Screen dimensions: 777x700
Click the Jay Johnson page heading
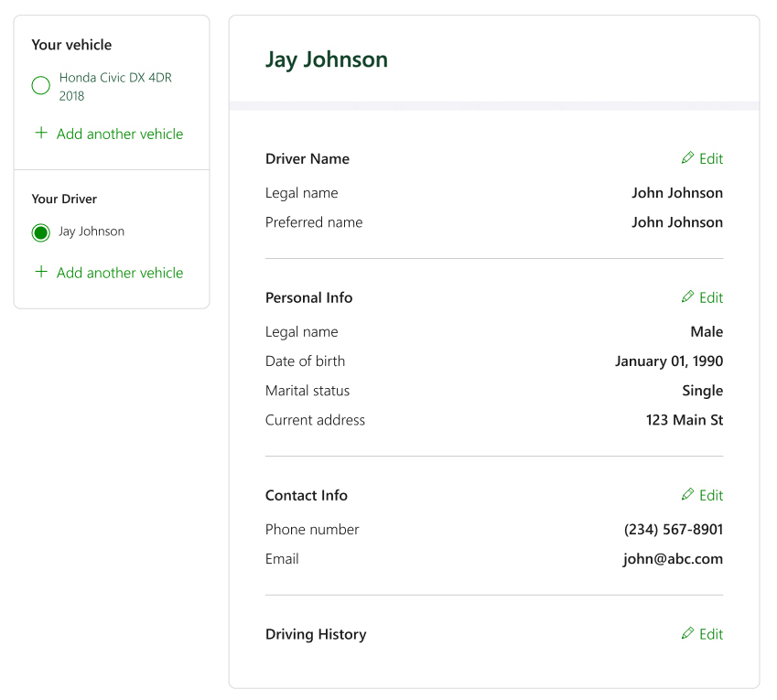click(x=327, y=60)
